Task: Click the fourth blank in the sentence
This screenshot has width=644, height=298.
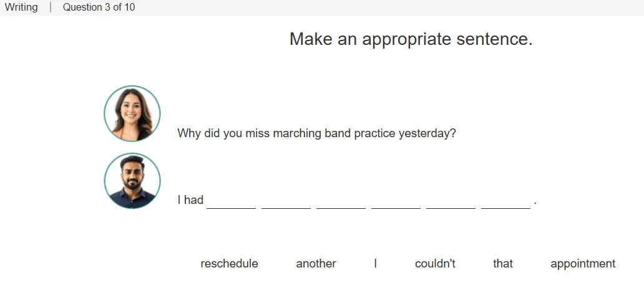Action: [396, 202]
